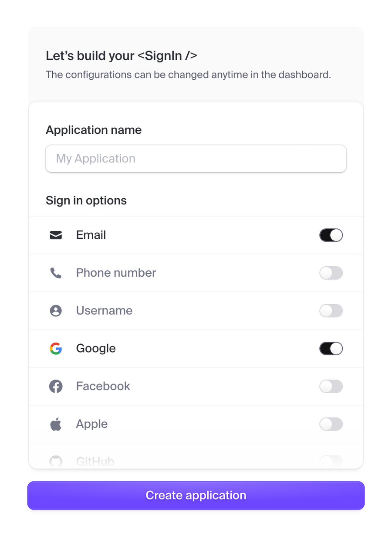Enable the Username sign-in toggle
The width and height of the screenshot is (392, 540).
point(331,311)
